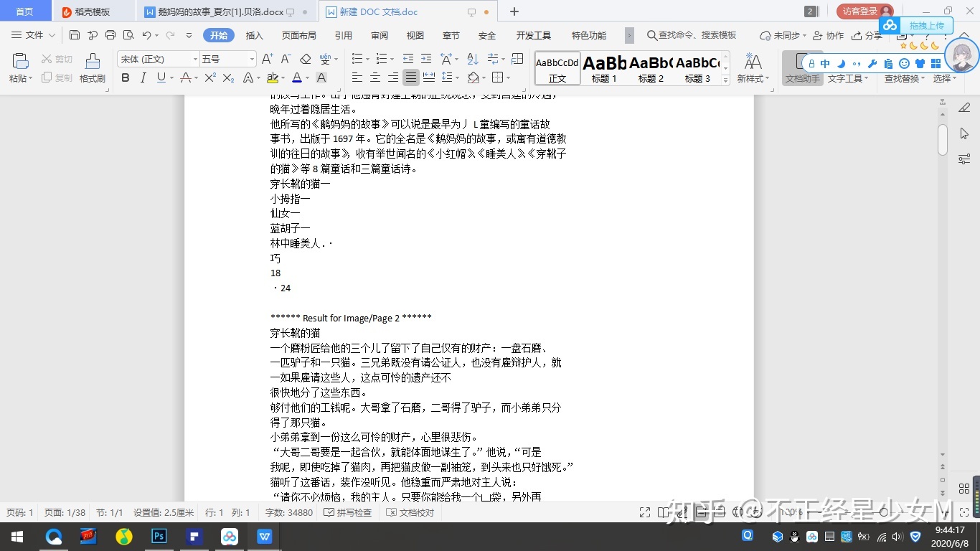Toggle the moon icon in floating toolbar
This screenshot has height=551, width=980.
click(842, 64)
